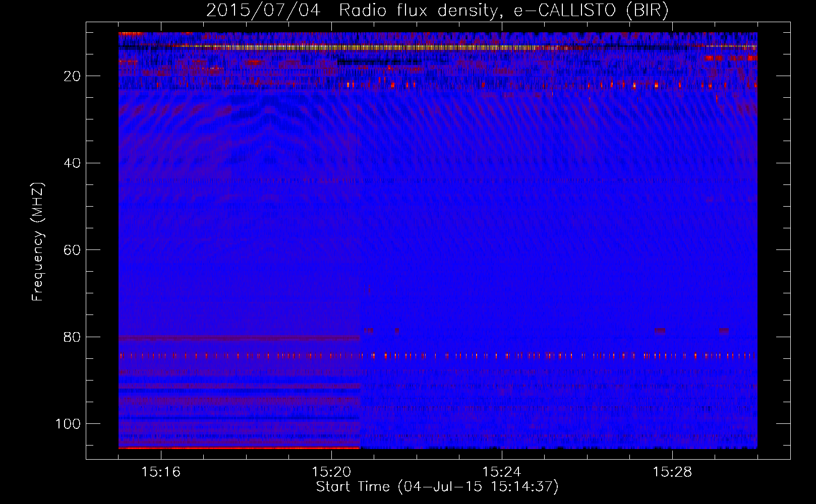Click the 'Frequency (MHZ)' axis label

(38, 242)
